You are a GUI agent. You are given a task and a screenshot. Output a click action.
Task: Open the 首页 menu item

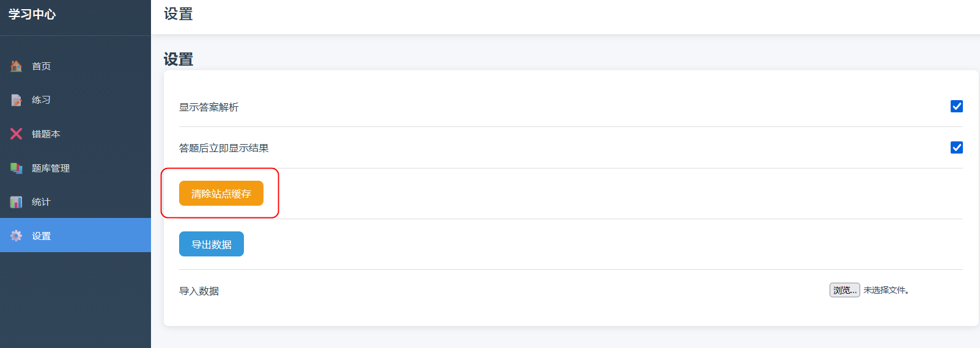tap(75, 66)
